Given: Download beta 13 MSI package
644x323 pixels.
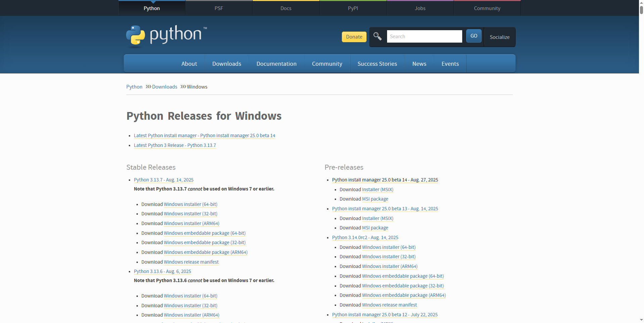Looking at the screenshot, I should click(x=375, y=228).
